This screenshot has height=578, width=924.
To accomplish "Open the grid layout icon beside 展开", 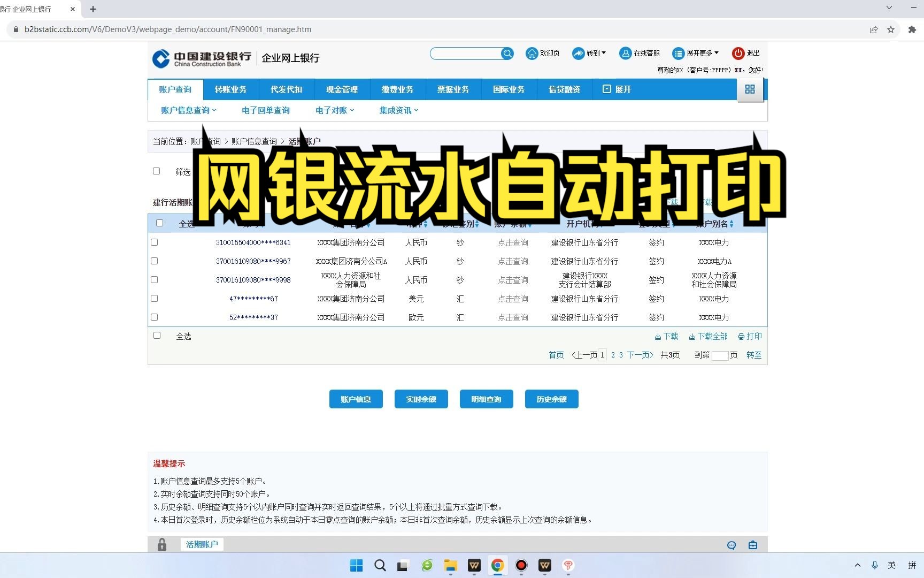I will (750, 89).
